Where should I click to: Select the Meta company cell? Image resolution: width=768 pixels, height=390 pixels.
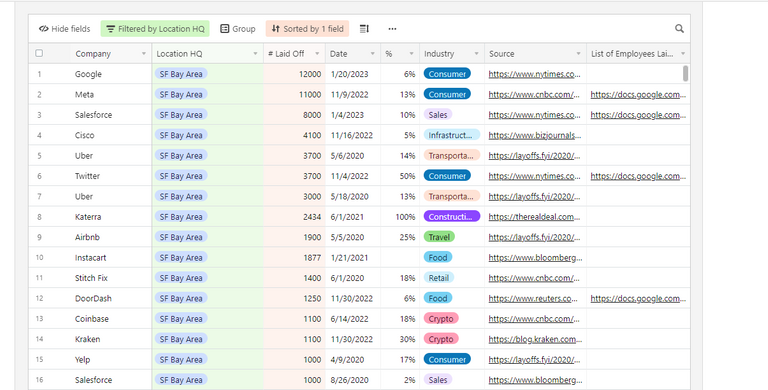(111, 95)
